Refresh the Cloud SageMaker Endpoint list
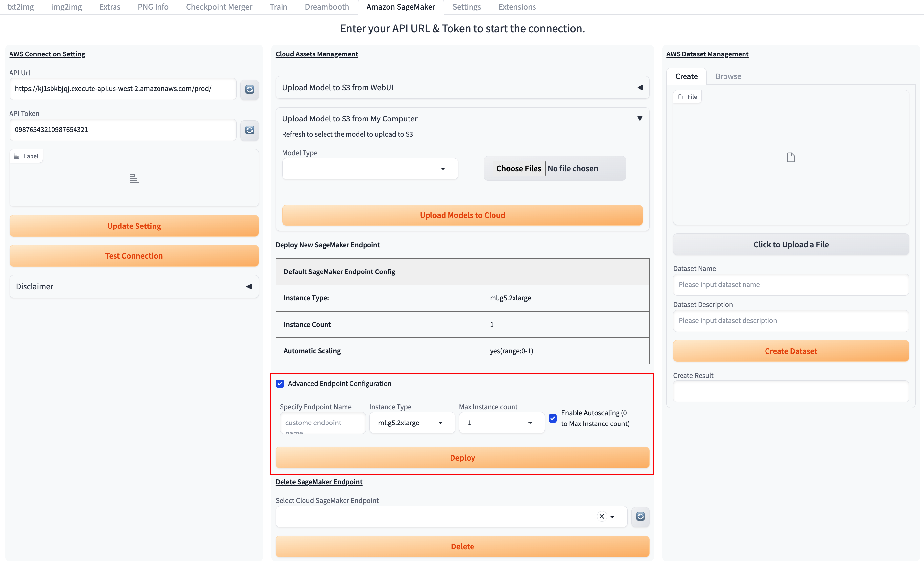Viewport: 924px width, 564px height. tap(640, 516)
